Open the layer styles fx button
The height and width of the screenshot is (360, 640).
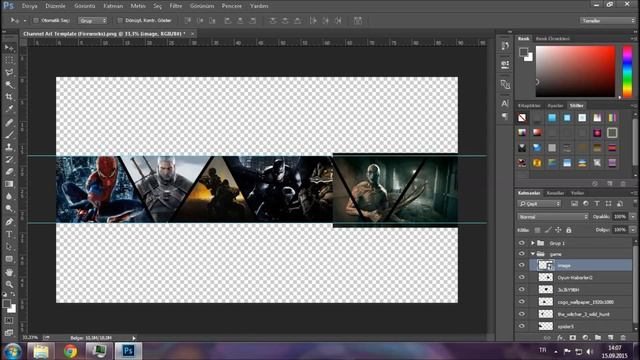pyautogui.click(x=560, y=338)
